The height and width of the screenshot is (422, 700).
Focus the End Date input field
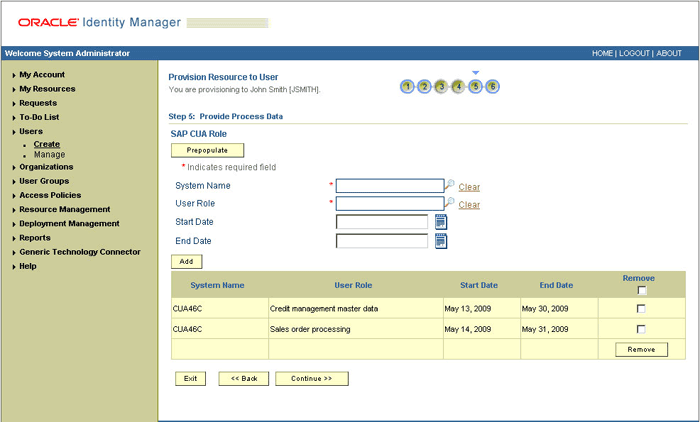click(382, 241)
